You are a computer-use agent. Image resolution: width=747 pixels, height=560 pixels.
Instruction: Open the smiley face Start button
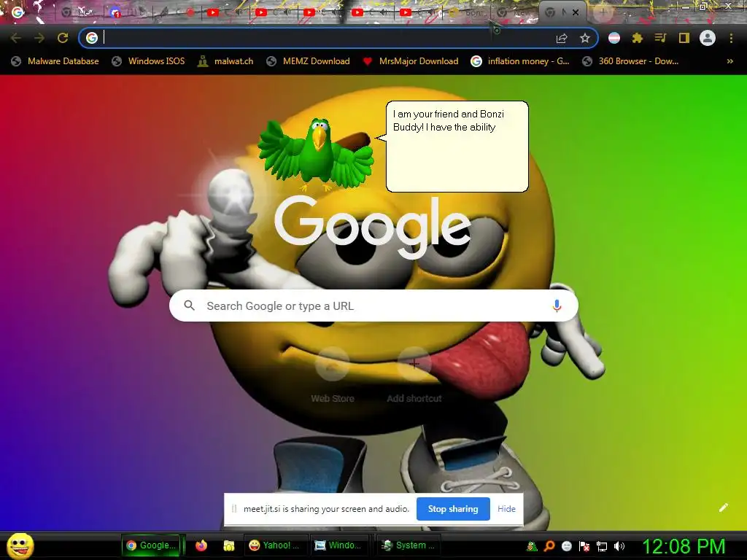pos(20,545)
